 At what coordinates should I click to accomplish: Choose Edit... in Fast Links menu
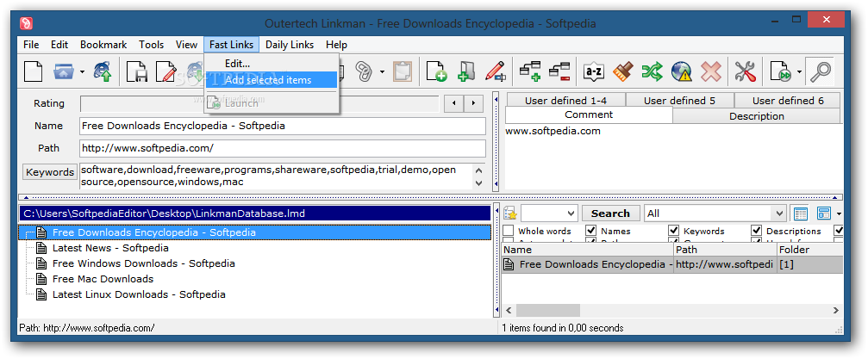272,64
